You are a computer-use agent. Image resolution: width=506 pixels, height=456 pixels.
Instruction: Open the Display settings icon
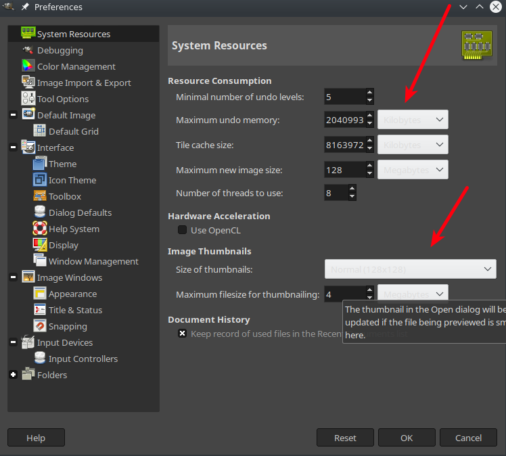pos(40,245)
